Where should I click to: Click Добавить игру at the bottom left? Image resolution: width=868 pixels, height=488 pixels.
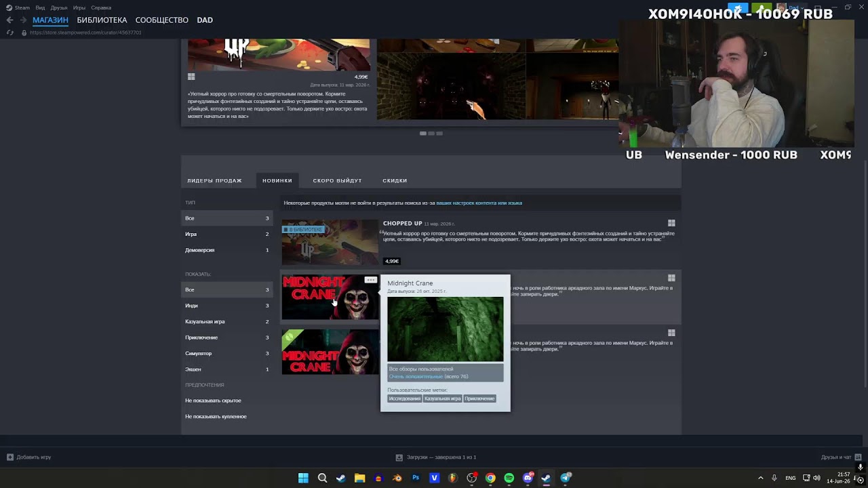29,457
